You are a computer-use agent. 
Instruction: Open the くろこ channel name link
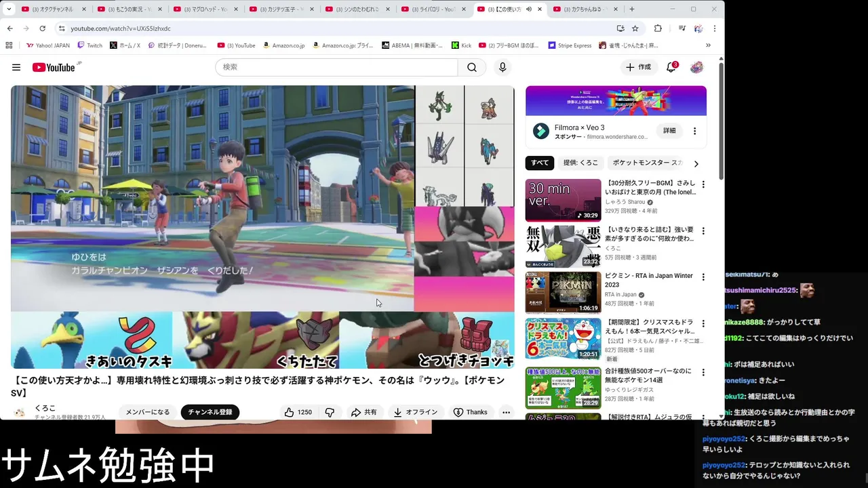point(45,408)
